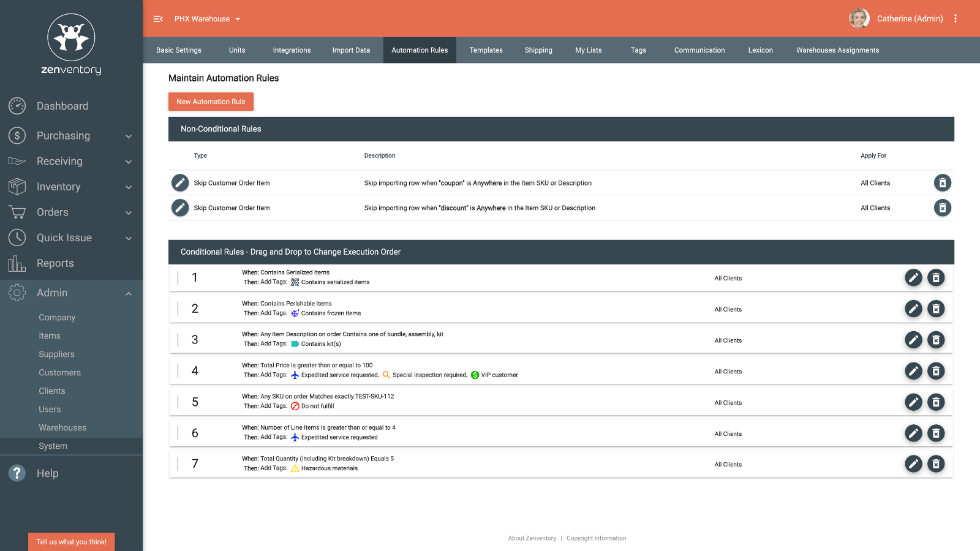This screenshot has height=551, width=980.
Task: Open the Dashboard gauge icon in the sidebar
Action: [x=17, y=106]
